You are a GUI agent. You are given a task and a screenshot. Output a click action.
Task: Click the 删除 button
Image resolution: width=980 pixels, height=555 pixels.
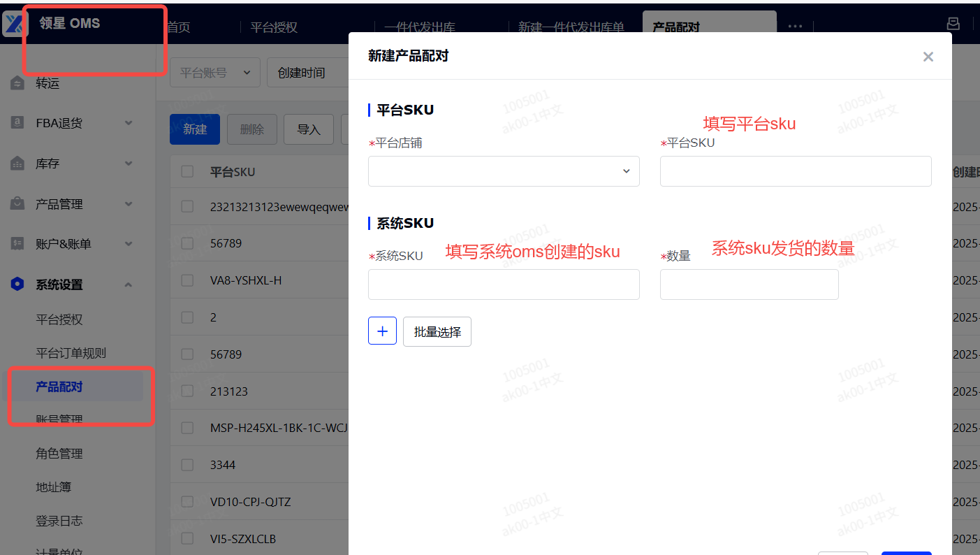tap(252, 129)
